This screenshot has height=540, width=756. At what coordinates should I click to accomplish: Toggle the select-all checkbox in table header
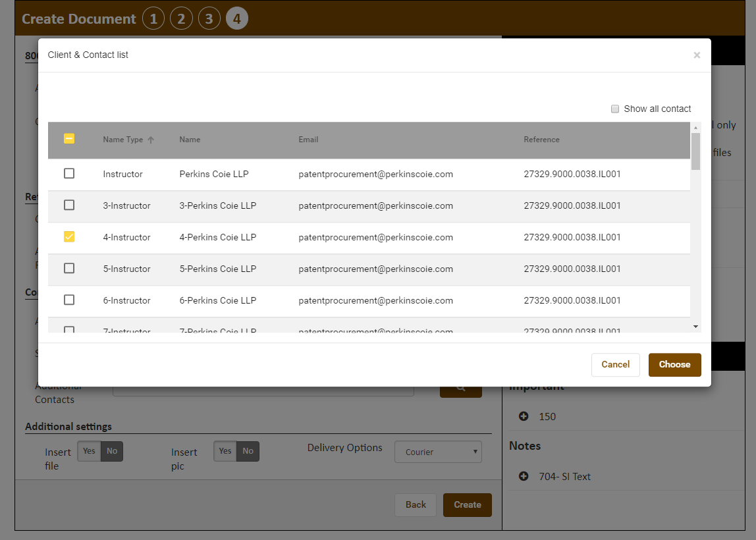(x=69, y=139)
